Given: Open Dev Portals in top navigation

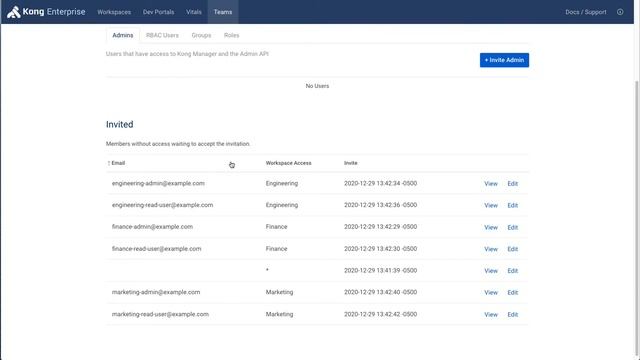Looking at the screenshot, I should pos(158,12).
